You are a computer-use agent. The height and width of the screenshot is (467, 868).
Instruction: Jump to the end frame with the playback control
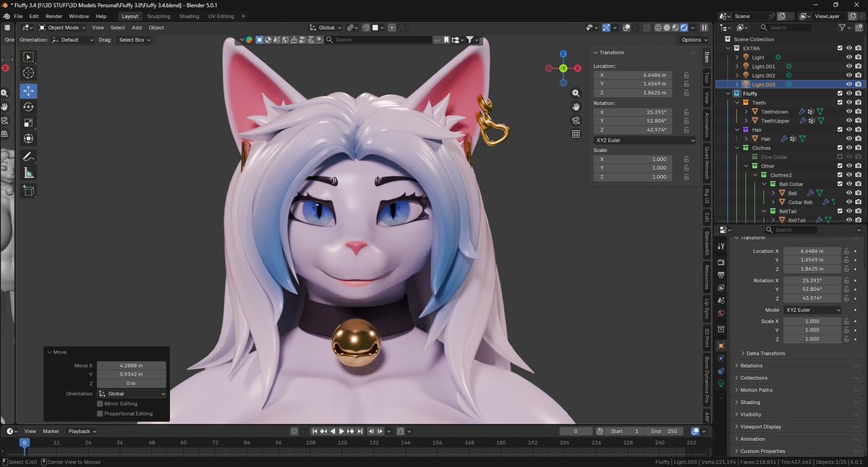click(359, 431)
